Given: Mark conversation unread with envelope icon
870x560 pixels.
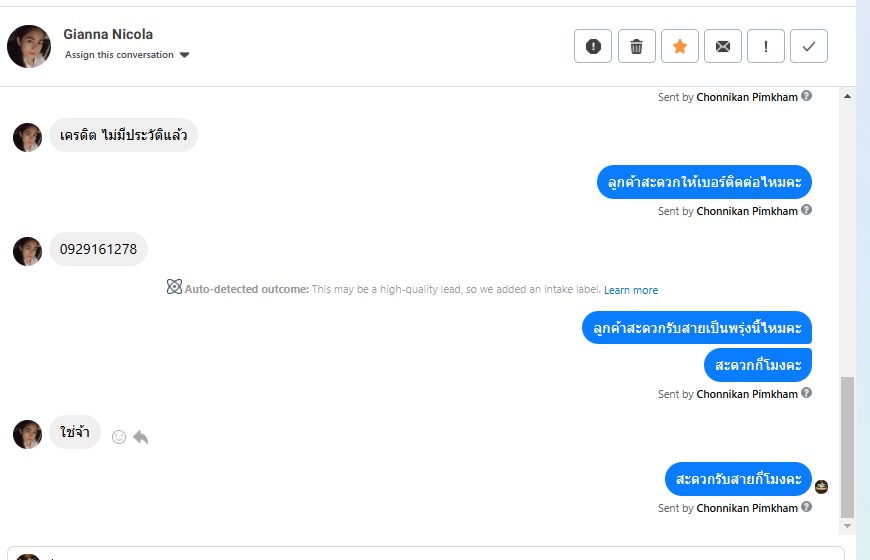Looking at the screenshot, I should point(723,46).
